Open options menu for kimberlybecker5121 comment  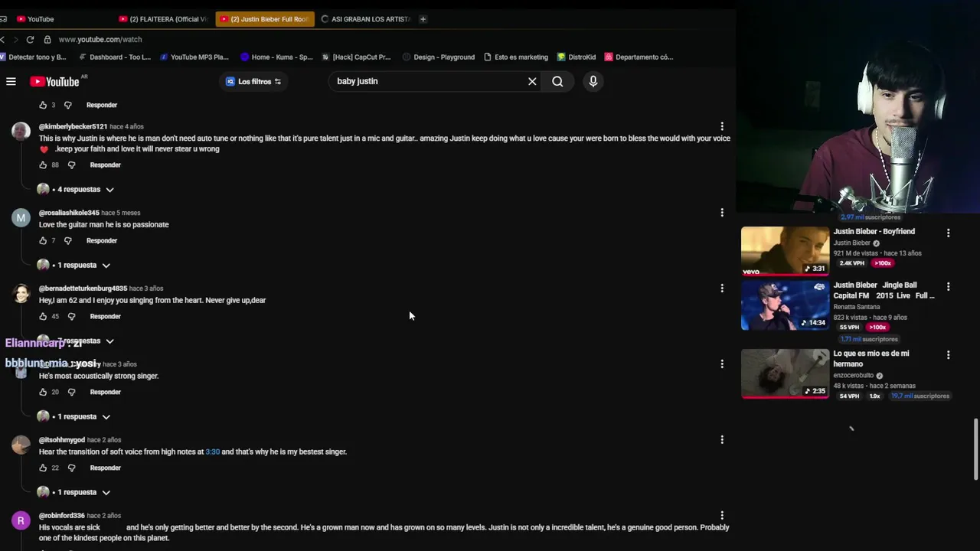[722, 126]
